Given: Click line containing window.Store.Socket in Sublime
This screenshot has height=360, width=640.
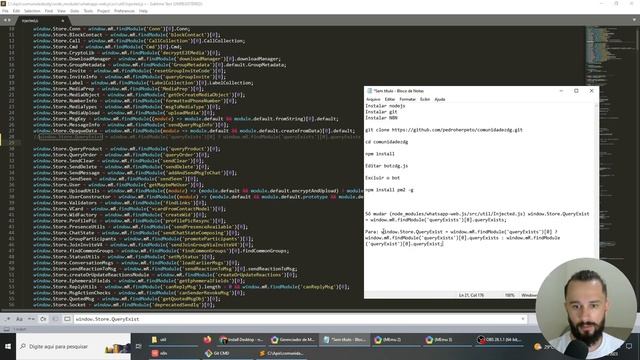Looking at the screenshot, I should pyautogui.click(x=124, y=305).
